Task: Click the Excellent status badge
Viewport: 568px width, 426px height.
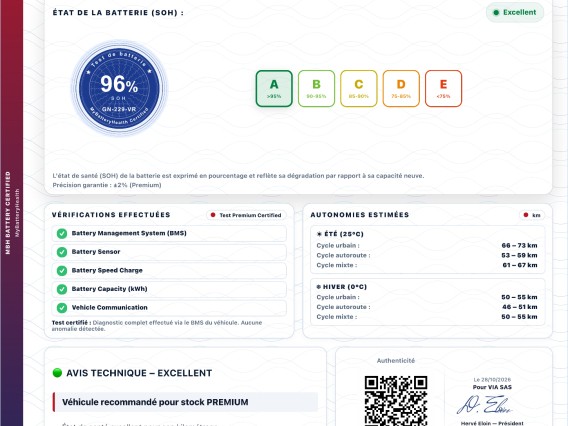Action: [515, 12]
